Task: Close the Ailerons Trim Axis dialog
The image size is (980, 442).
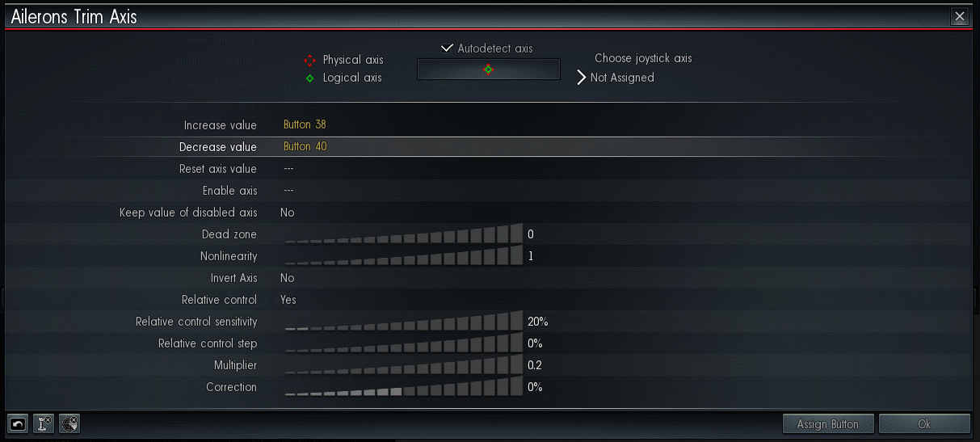Action: pyautogui.click(x=959, y=16)
